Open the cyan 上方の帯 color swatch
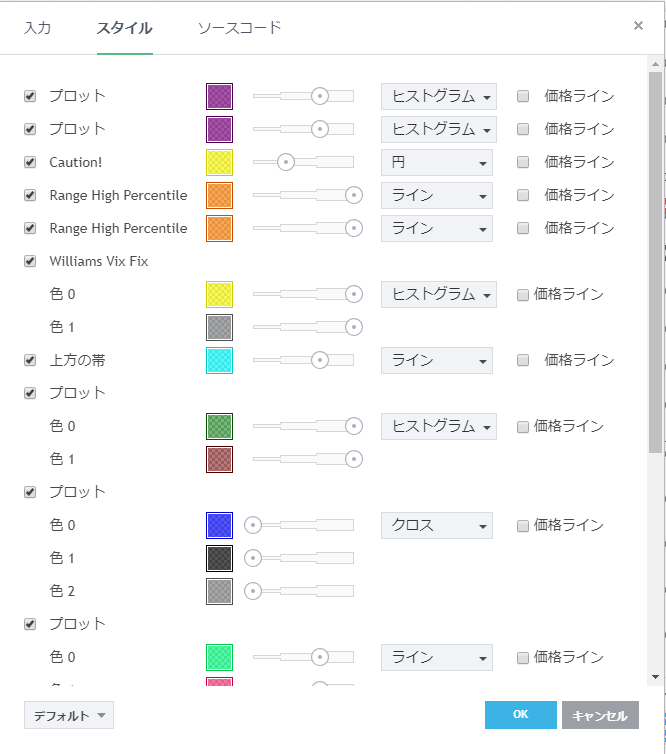The width and height of the screenshot is (666, 754). [x=219, y=360]
